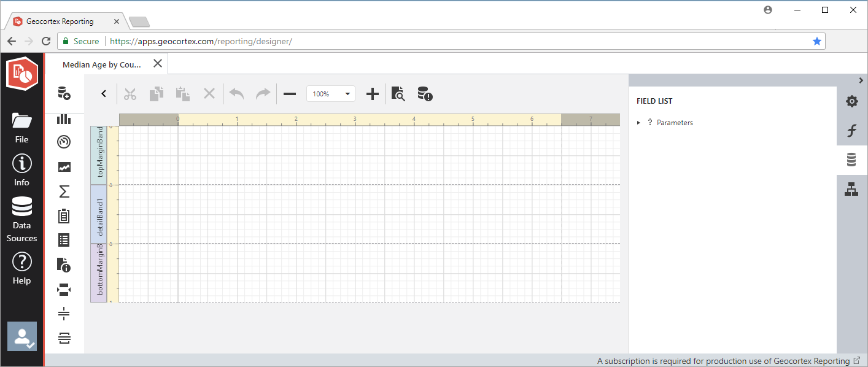Open the File menu in the sidebar

click(21, 126)
